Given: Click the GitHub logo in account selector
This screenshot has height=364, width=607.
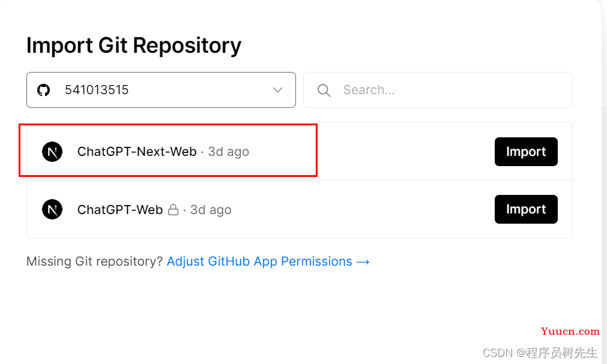Looking at the screenshot, I should coord(43,90).
